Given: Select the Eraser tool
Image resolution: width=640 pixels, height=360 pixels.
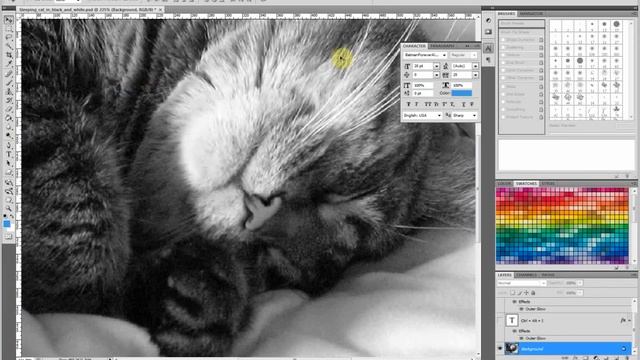Looking at the screenshot, I should [x=9, y=109].
